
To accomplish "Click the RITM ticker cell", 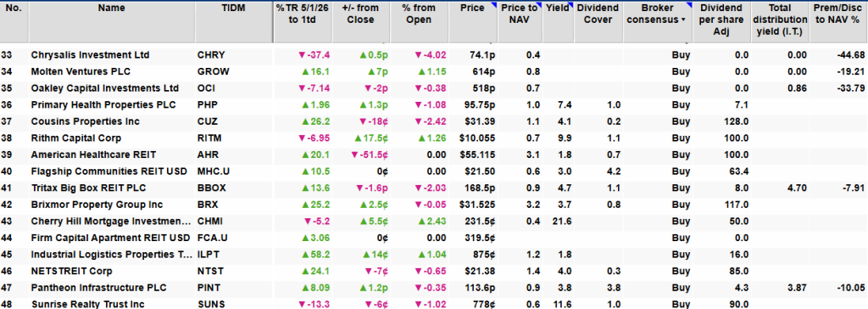I will (209, 138).
